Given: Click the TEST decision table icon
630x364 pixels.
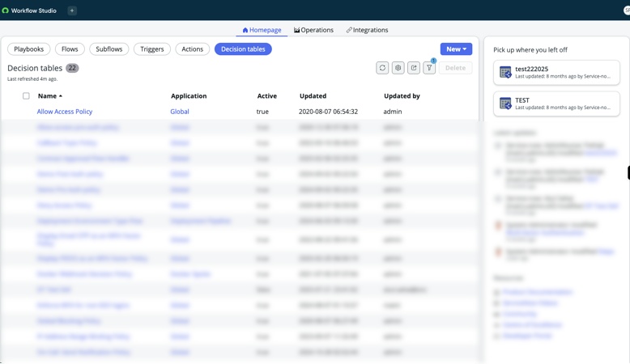Looking at the screenshot, I should coord(505,104).
